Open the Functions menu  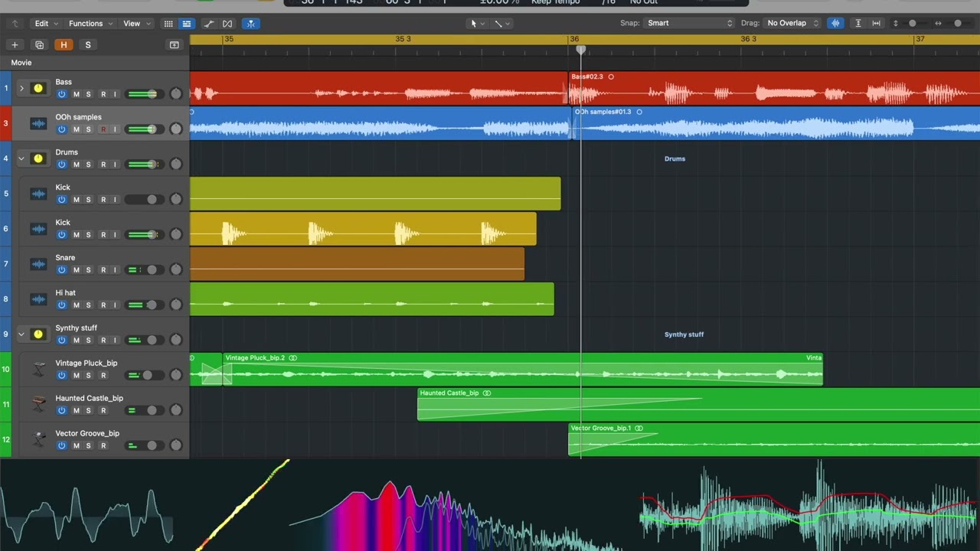[90, 24]
